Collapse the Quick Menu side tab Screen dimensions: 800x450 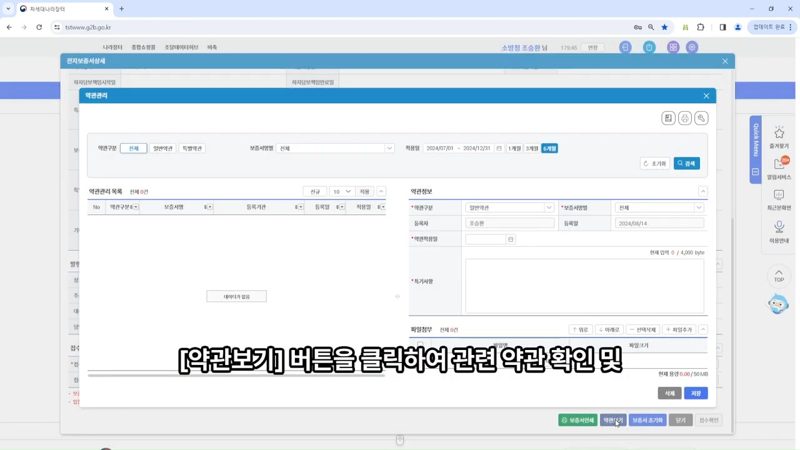[756, 172]
